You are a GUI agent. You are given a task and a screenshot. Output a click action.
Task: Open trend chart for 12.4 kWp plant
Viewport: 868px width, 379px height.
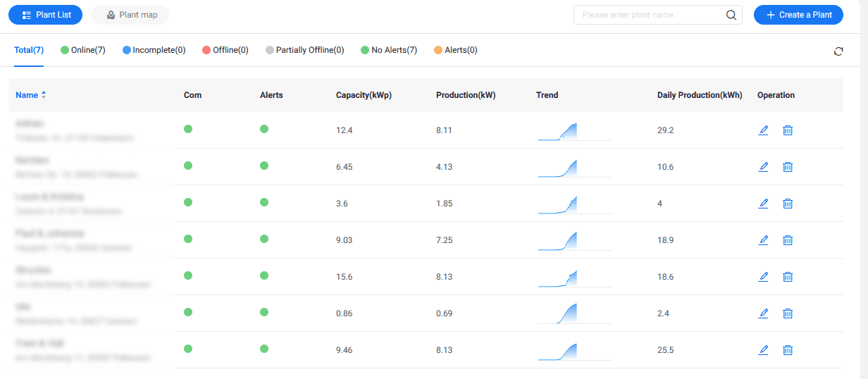pyautogui.click(x=574, y=132)
